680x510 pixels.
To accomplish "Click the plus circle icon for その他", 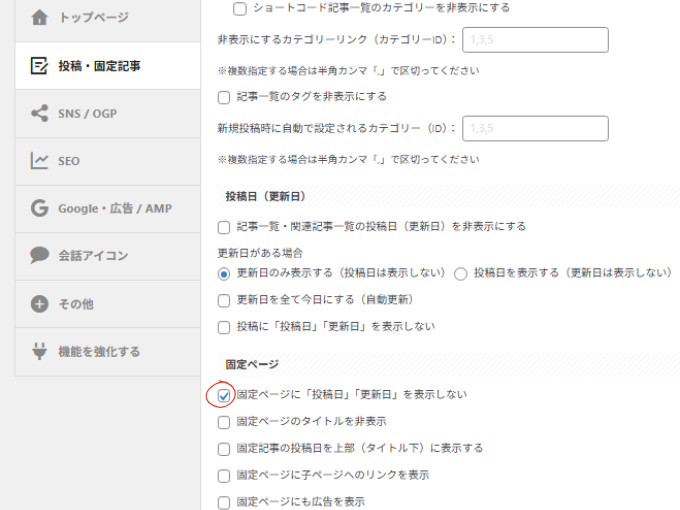I will click(x=39, y=304).
